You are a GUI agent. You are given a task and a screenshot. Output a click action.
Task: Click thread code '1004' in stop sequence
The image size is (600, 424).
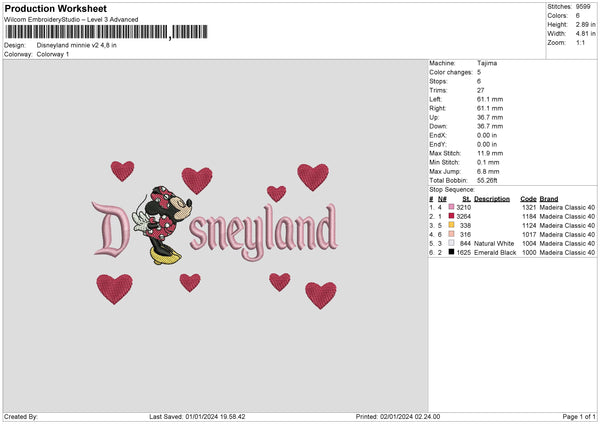[x=529, y=243]
